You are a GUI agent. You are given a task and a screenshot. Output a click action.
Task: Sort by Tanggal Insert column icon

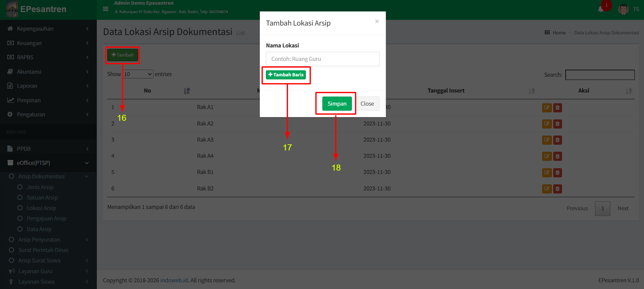[531, 91]
